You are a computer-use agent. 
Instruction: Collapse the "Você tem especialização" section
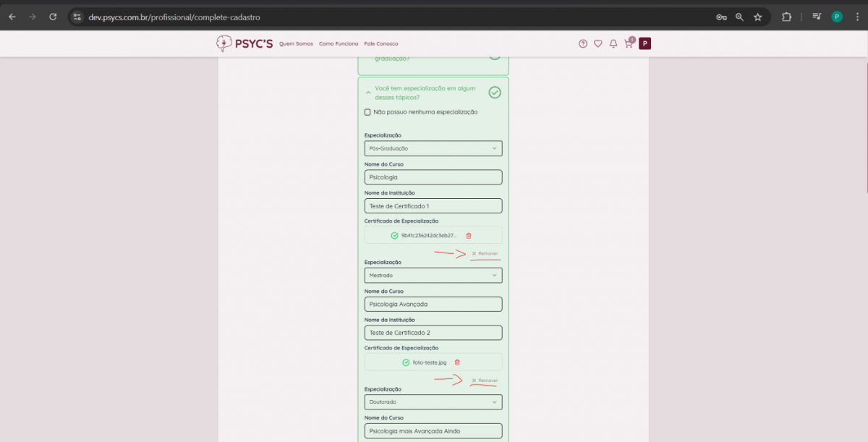coord(368,93)
